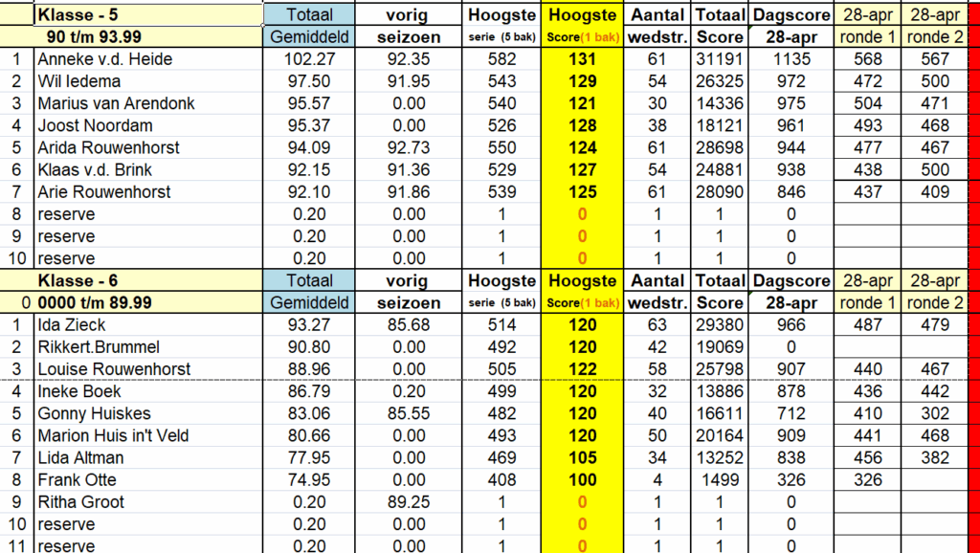Click total score value 19069
The width and height of the screenshot is (980, 553).
720,347
